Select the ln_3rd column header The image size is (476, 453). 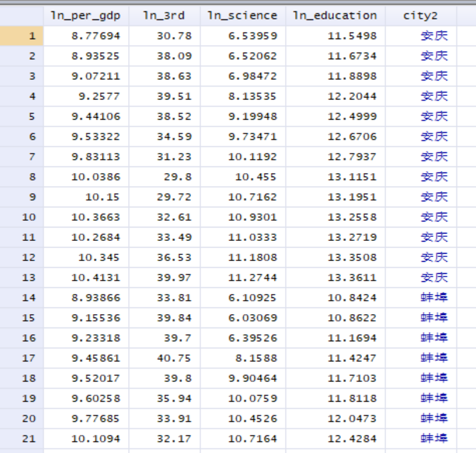coord(164,16)
